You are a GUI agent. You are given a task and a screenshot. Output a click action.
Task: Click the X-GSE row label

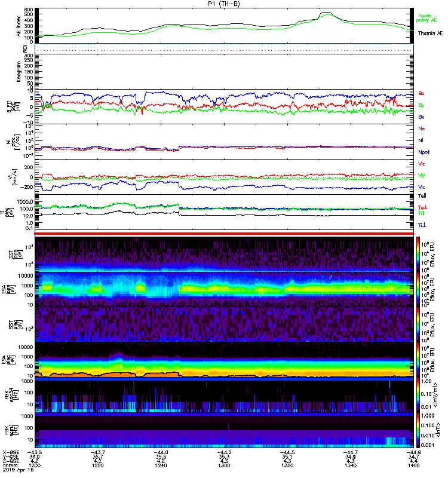11,452
